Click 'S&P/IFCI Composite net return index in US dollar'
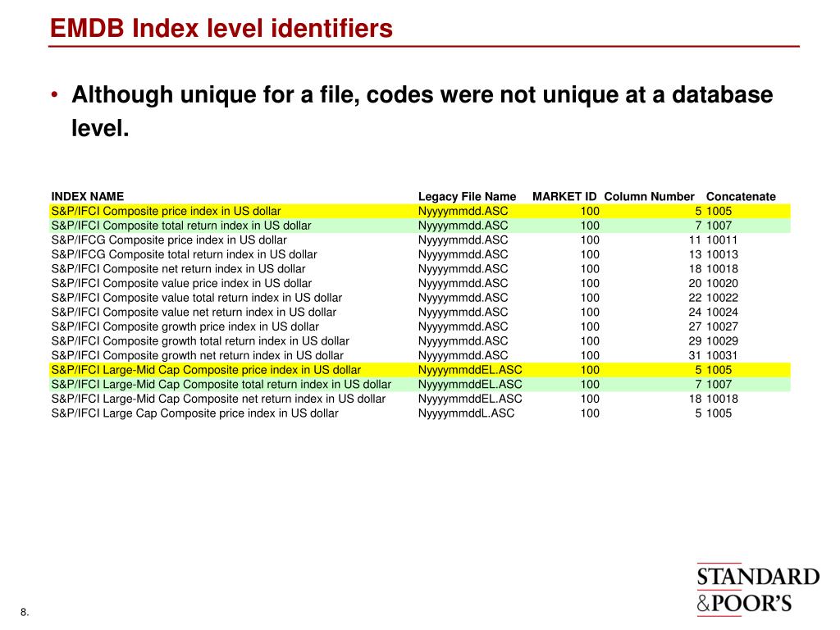 pos(178,269)
